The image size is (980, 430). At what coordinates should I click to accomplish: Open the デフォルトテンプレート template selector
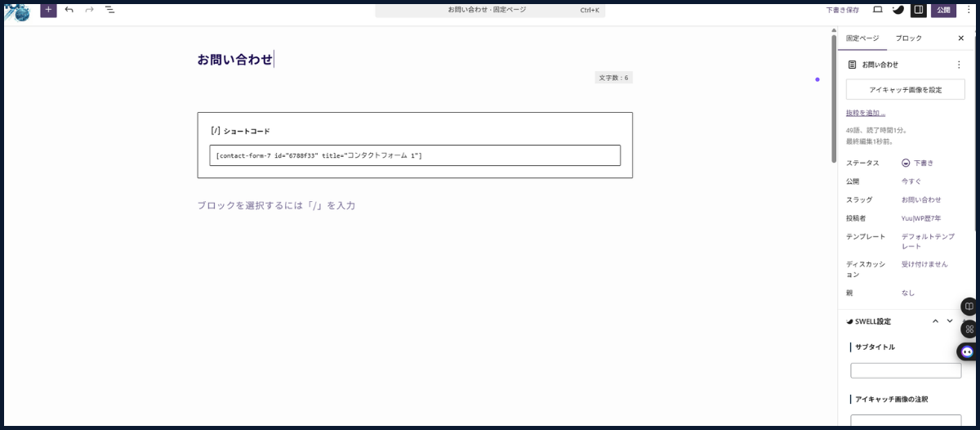pyautogui.click(x=927, y=241)
